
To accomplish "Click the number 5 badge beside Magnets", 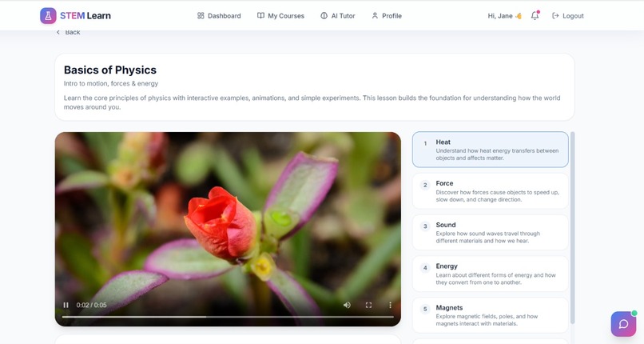I will point(425,309).
